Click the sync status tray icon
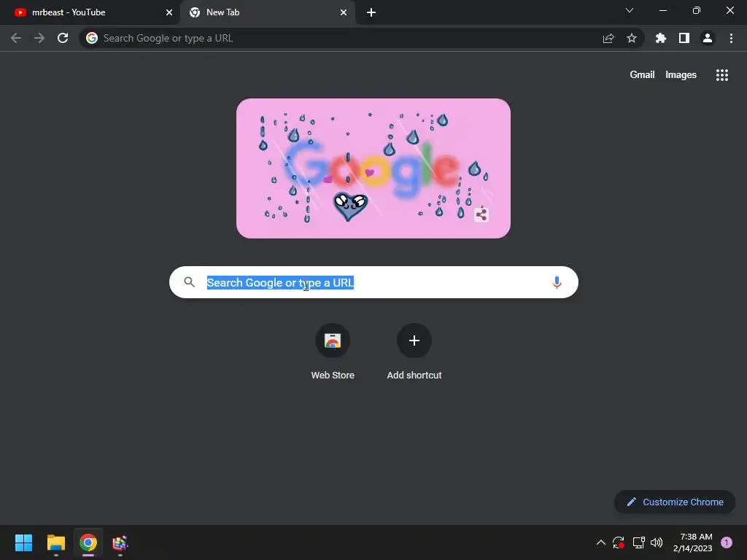The width and height of the screenshot is (747, 560). (x=619, y=542)
